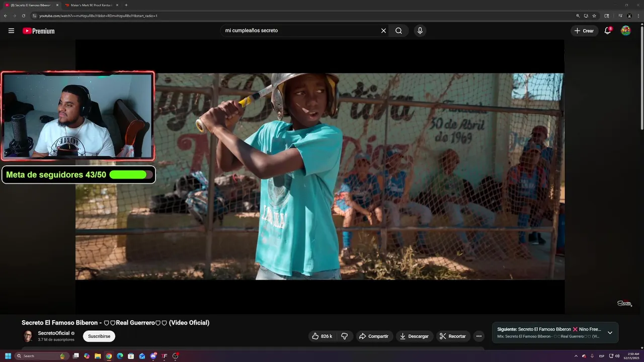This screenshot has width=644, height=362.
Task: Open the media controls toolbar icon
Action: tap(620, 16)
